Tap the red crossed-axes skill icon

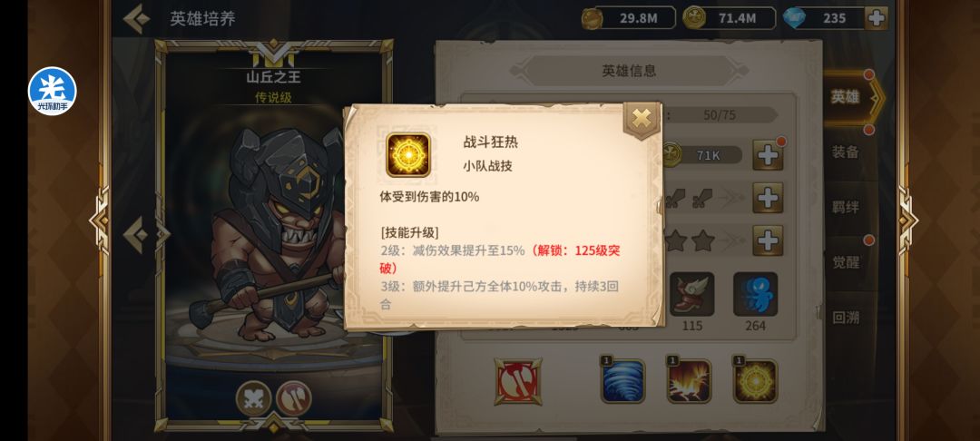tap(517, 382)
